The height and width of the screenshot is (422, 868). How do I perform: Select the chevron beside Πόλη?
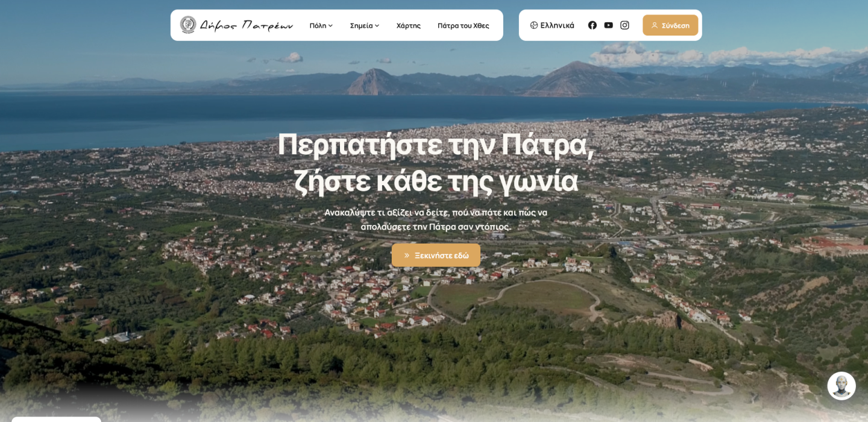pos(330,25)
